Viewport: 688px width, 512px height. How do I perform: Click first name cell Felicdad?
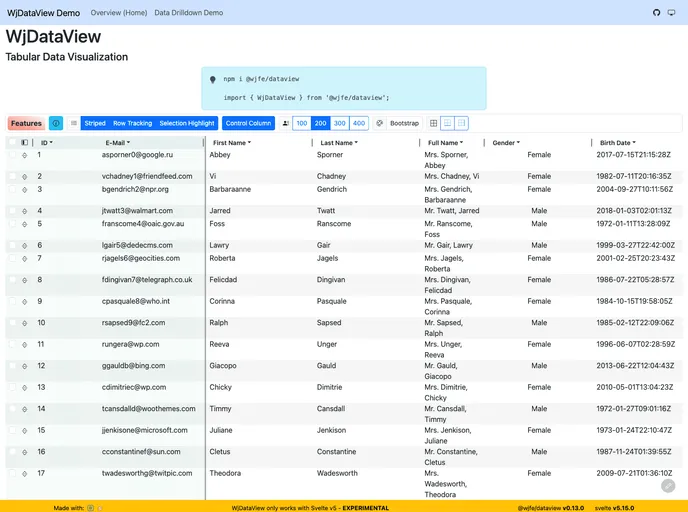pos(223,279)
